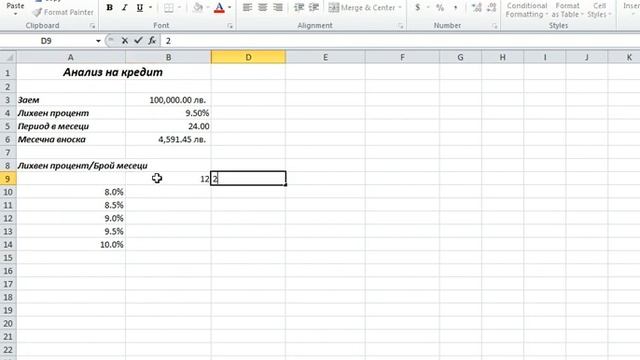Select cell with 100,000.00 лв.
Image resolution: width=640 pixels, height=360 pixels.
pyautogui.click(x=168, y=100)
